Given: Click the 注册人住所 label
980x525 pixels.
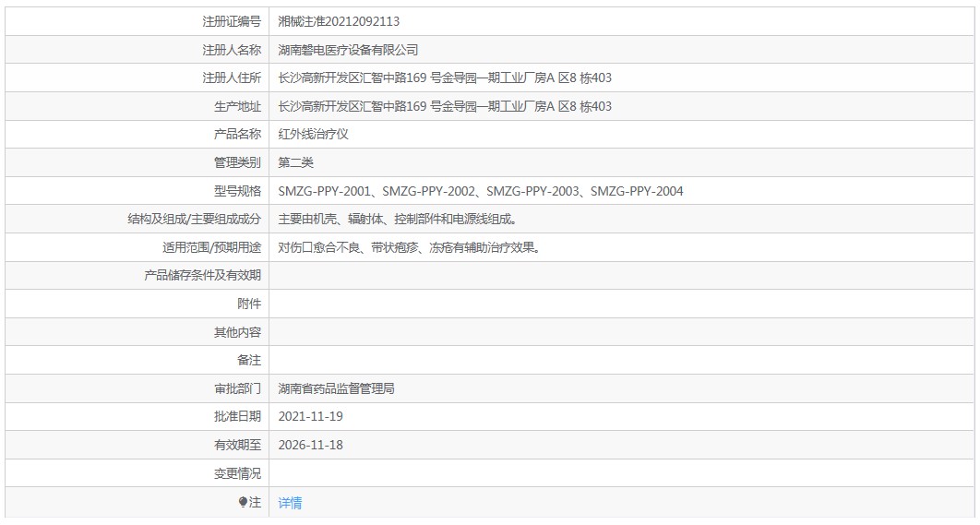Looking at the screenshot, I should tap(232, 78).
